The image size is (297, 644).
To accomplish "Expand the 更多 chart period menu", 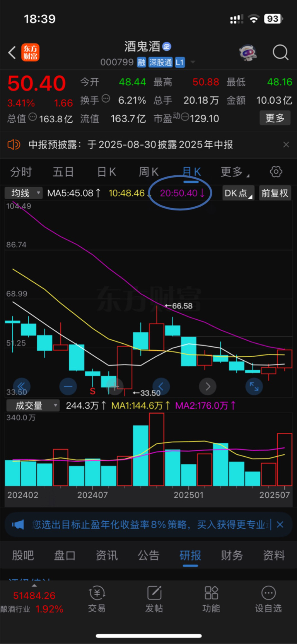I will tap(234, 172).
